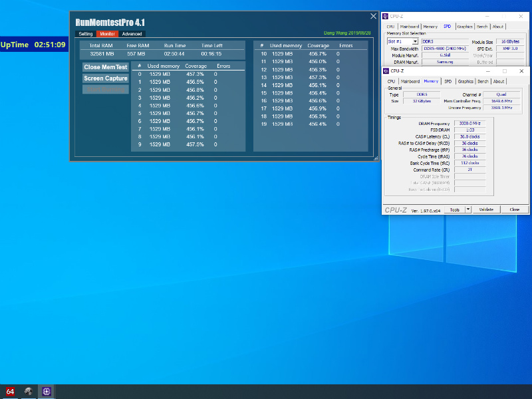The width and height of the screenshot is (532, 399).
Task: Switch to the Bench tab in the front CPU-Z window
Action: (x=482, y=81)
